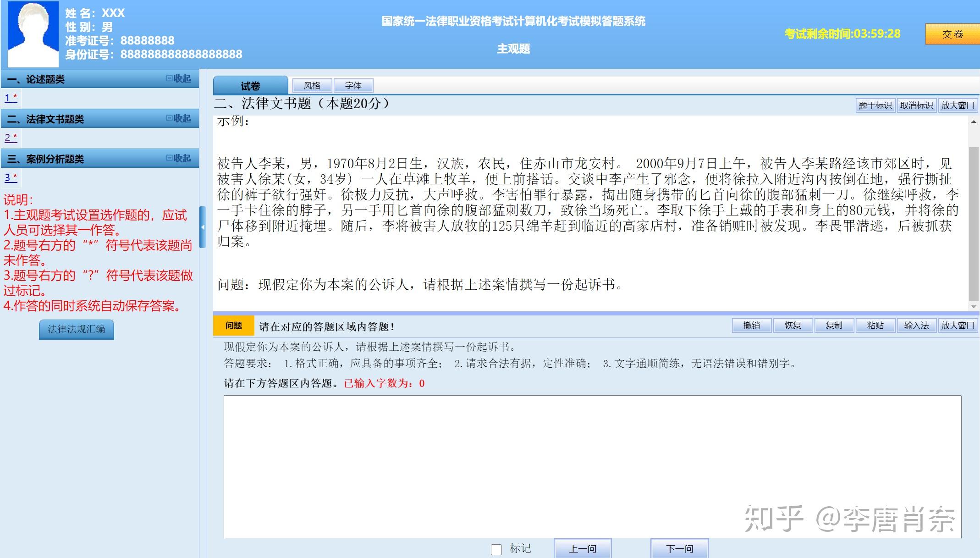Open 输入法 input method selector
980x558 pixels.
pyautogui.click(x=917, y=326)
